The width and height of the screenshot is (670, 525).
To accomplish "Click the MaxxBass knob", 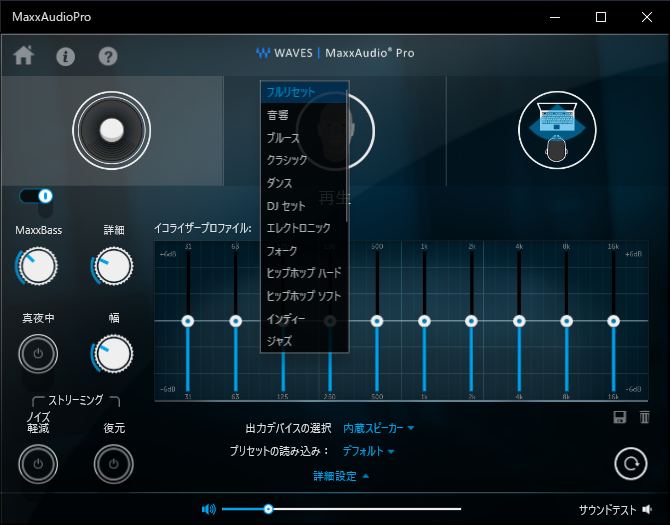I will (x=37, y=266).
